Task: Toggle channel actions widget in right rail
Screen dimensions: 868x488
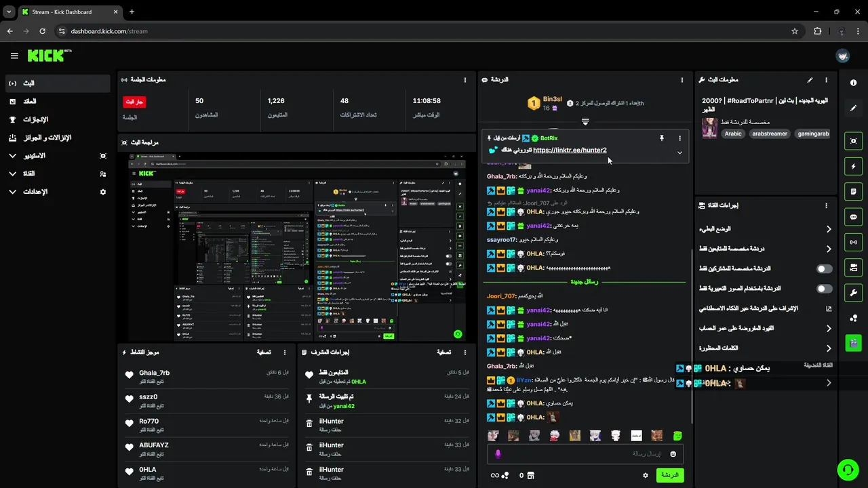Action: [853, 267]
